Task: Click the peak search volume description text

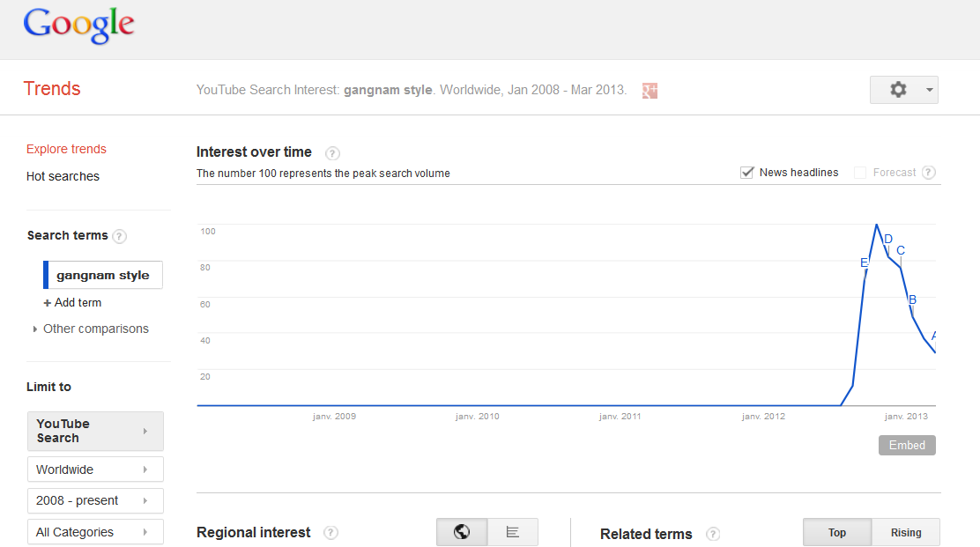Action: pyautogui.click(x=323, y=174)
